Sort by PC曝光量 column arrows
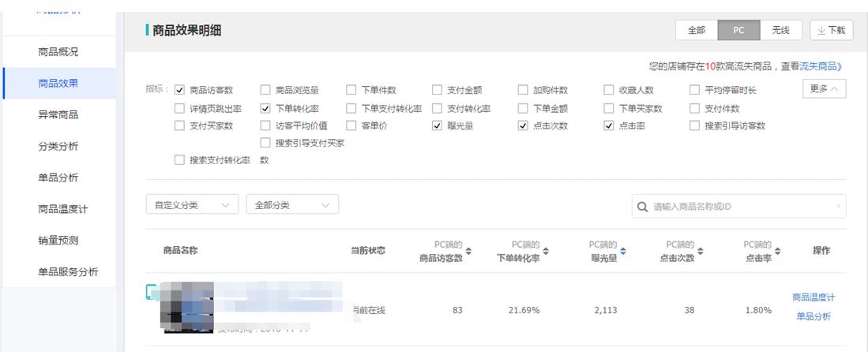 pyautogui.click(x=622, y=251)
